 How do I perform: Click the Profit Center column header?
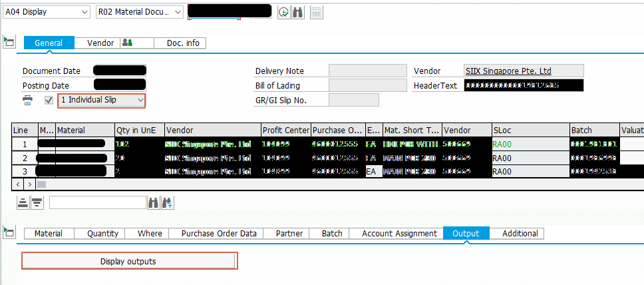click(x=286, y=130)
